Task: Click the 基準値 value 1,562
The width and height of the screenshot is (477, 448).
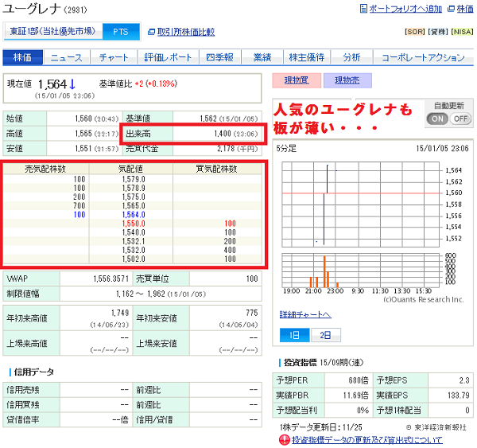Action: point(208,119)
